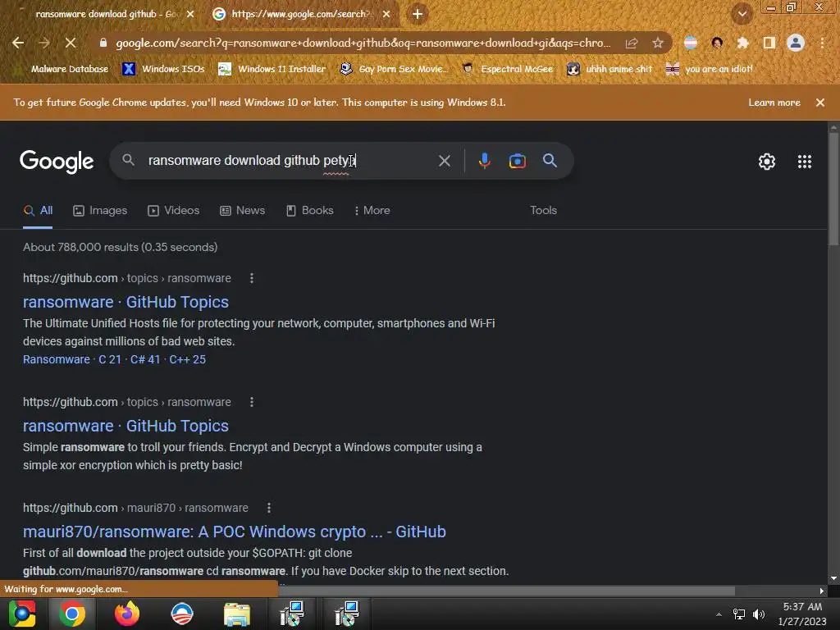Click Learn more in update bar

tap(774, 103)
